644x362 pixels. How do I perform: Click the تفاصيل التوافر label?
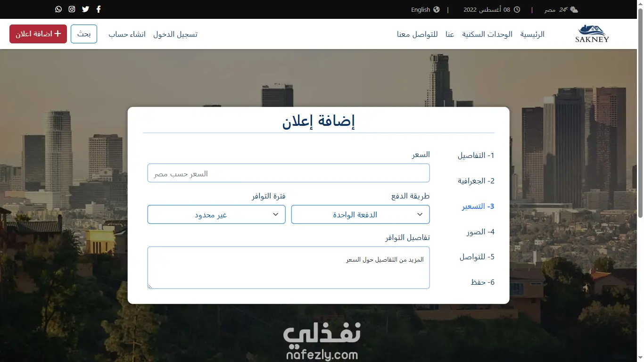click(407, 238)
